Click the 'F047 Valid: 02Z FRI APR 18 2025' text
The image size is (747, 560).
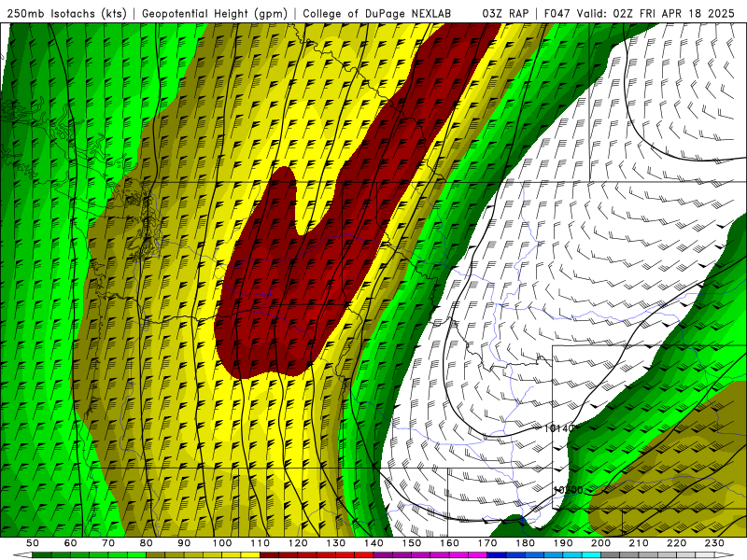pyautogui.click(x=640, y=14)
